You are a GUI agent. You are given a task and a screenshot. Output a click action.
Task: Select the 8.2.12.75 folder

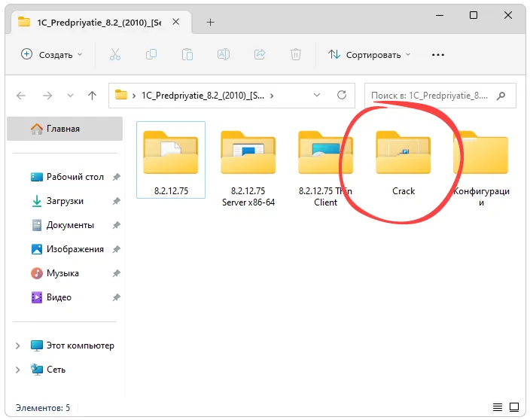171,160
